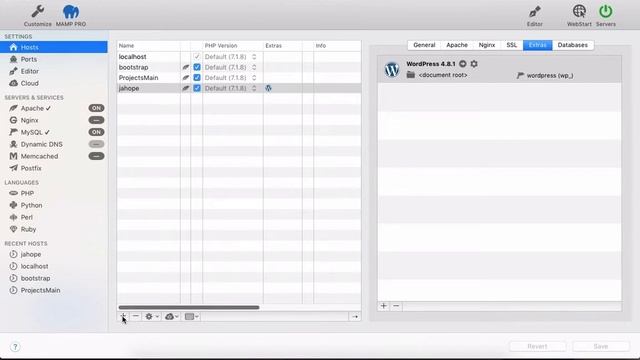
Task: Click the Apache feather icon in ProjectsMain row
Action: pyautogui.click(x=185, y=78)
